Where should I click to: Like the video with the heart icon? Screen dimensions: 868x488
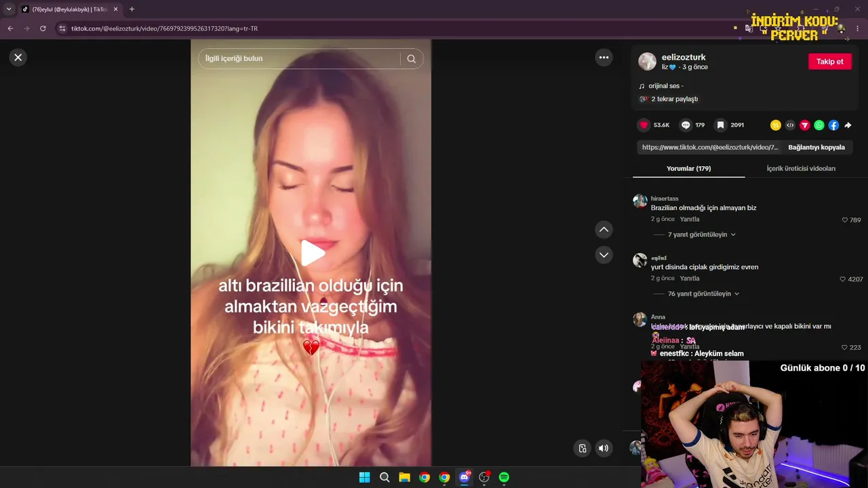[644, 125]
